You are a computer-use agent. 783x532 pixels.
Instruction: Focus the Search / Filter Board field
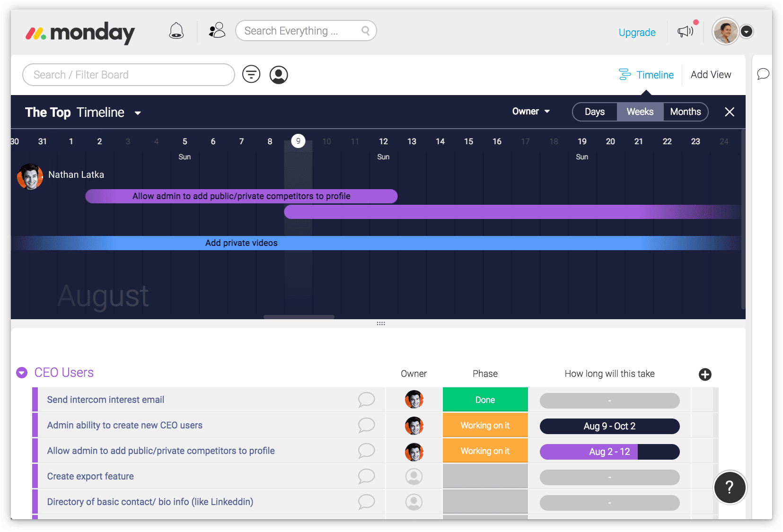click(129, 75)
